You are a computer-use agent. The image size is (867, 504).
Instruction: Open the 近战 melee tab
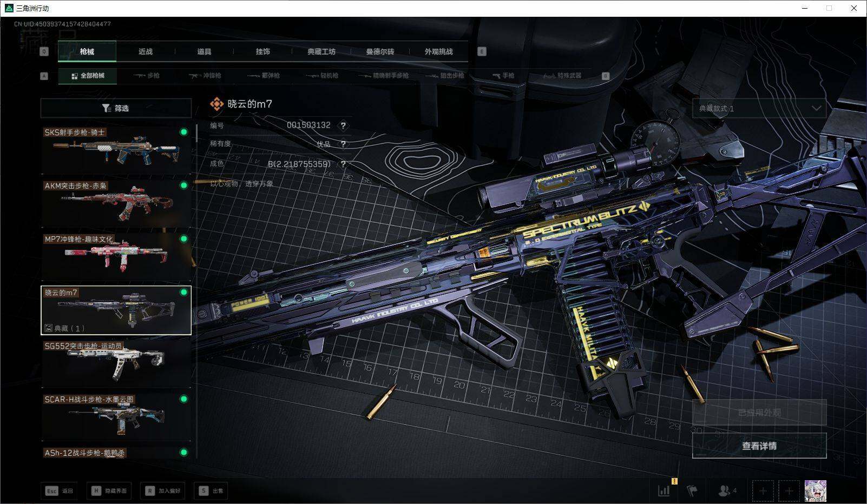(x=146, y=51)
